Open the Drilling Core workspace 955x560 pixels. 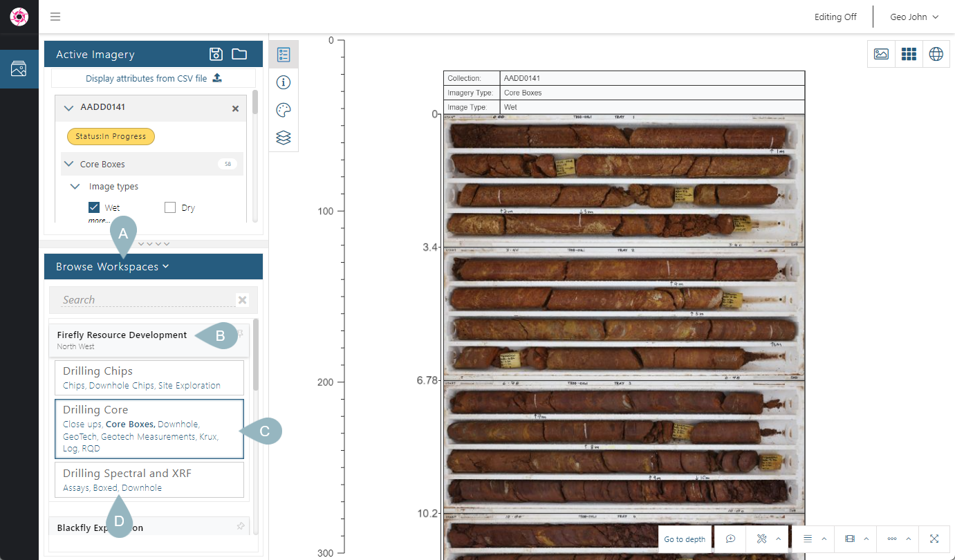pyautogui.click(x=149, y=429)
